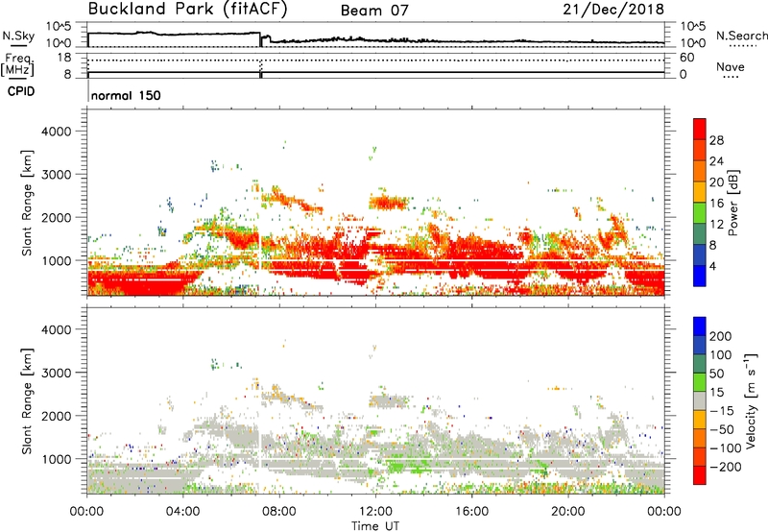Click the 'Buckland Park (fitACF)' title
Screen dimensions: 768x532
(187, 9)
